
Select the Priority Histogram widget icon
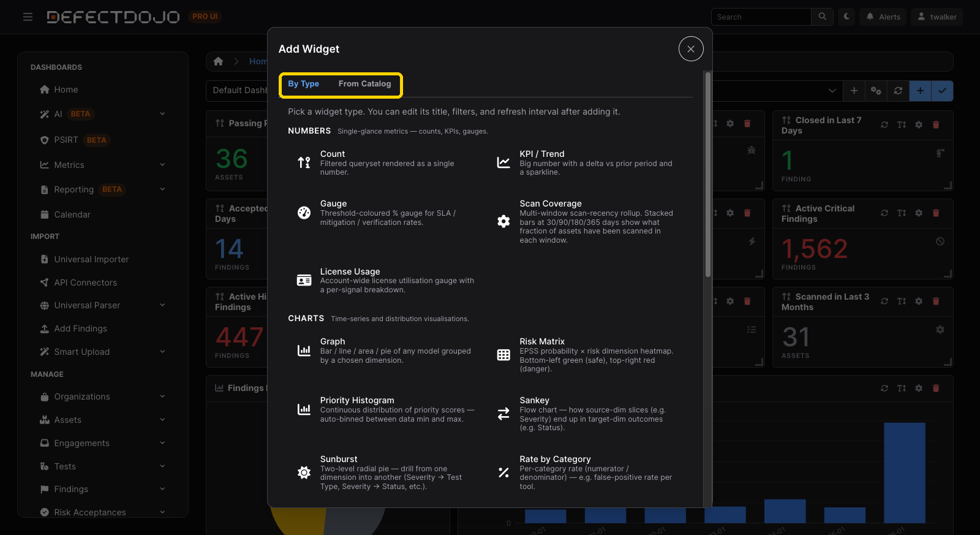(x=304, y=409)
